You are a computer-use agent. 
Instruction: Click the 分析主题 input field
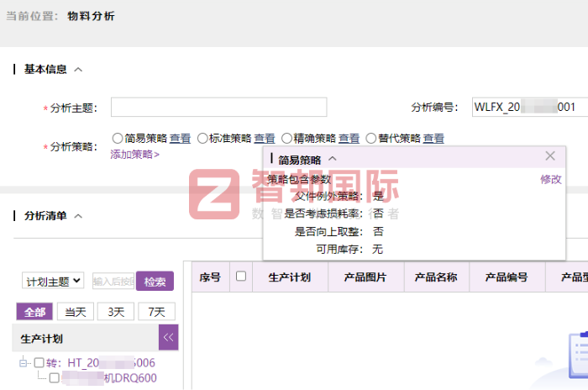click(218, 108)
